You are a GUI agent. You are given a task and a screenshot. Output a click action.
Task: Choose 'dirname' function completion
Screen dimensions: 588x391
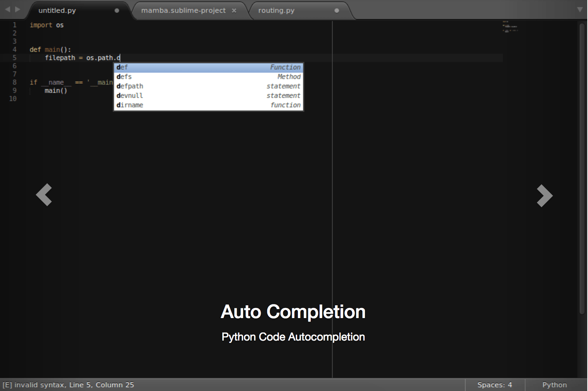point(208,105)
